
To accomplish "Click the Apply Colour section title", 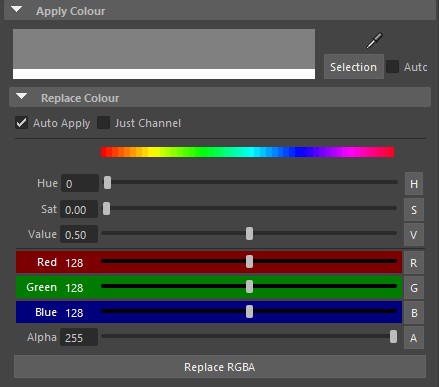I will coord(71,11).
